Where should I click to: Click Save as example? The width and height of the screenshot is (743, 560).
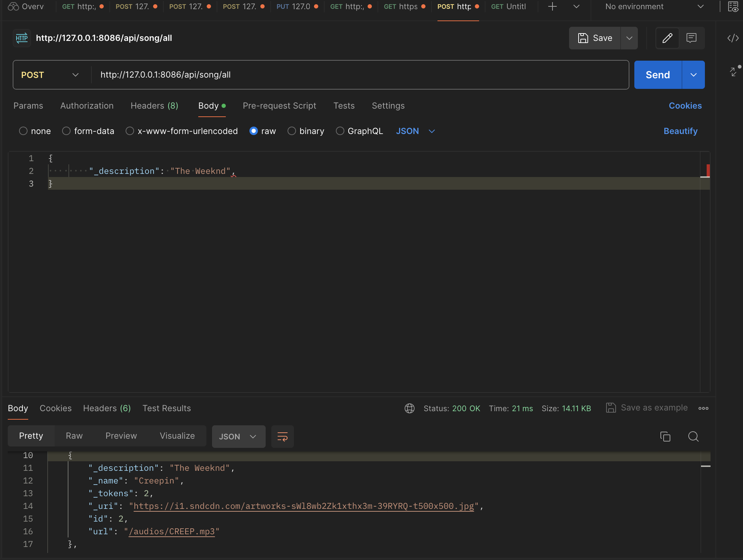click(647, 408)
